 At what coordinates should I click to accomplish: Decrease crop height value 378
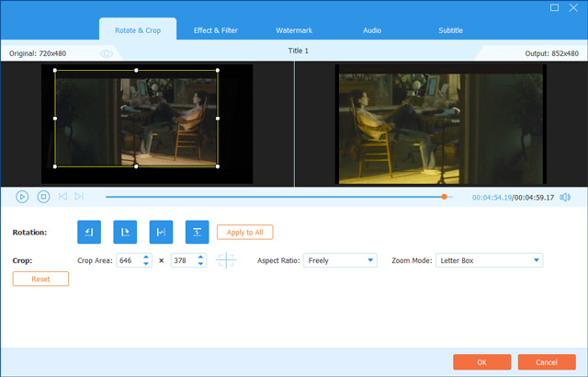[x=200, y=264]
